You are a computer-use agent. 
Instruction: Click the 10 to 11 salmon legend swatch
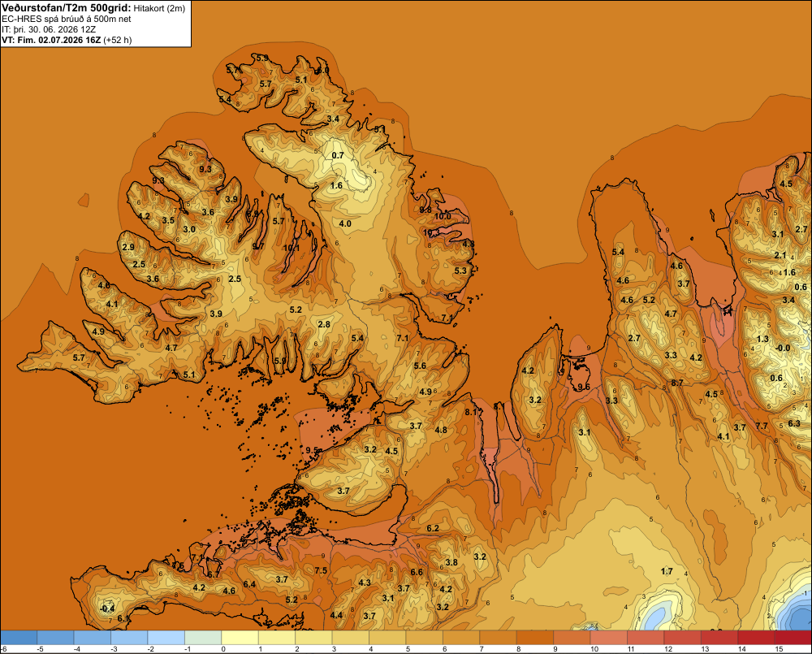608,638
